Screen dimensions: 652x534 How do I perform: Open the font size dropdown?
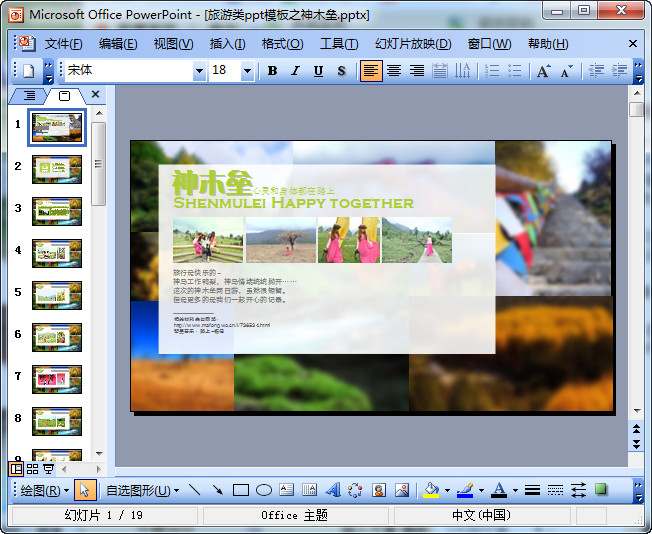coord(247,71)
